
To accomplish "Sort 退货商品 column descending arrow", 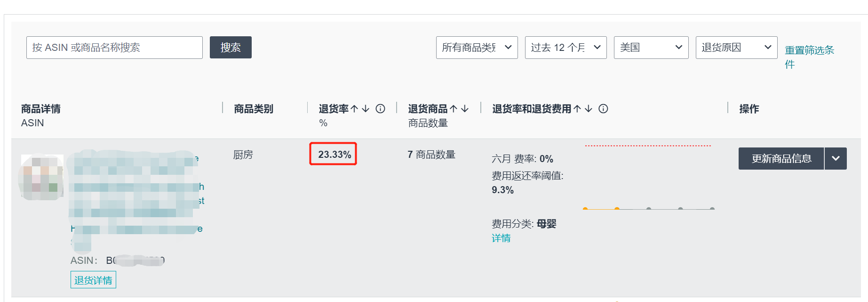I will [x=465, y=109].
